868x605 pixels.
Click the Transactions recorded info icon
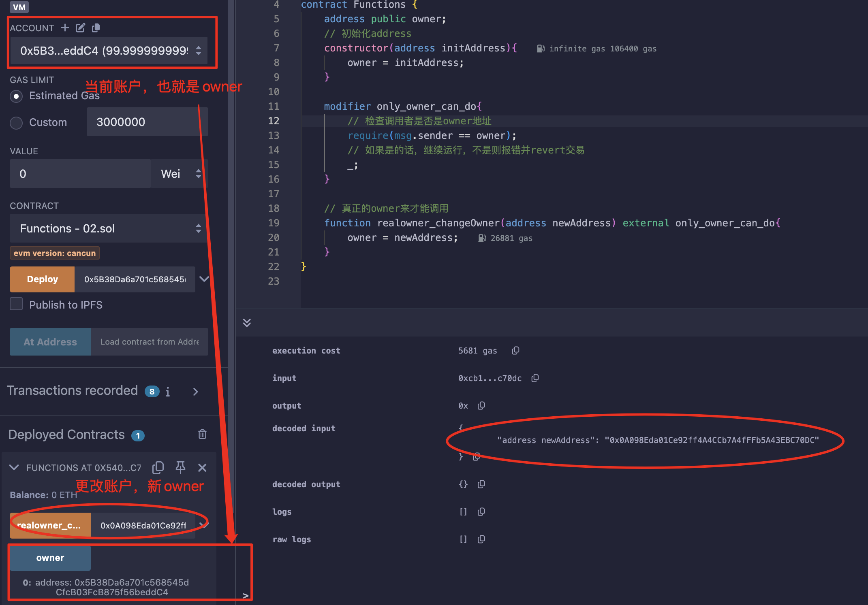point(168,392)
